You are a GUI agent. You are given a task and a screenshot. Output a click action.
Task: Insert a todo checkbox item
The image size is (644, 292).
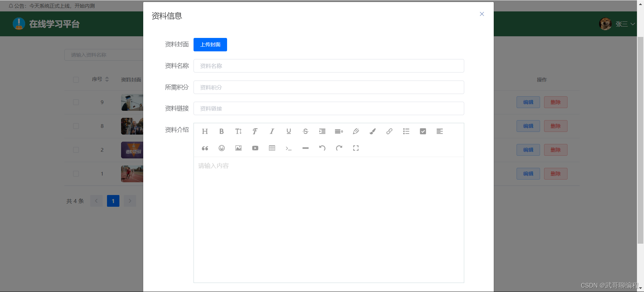click(x=423, y=131)
